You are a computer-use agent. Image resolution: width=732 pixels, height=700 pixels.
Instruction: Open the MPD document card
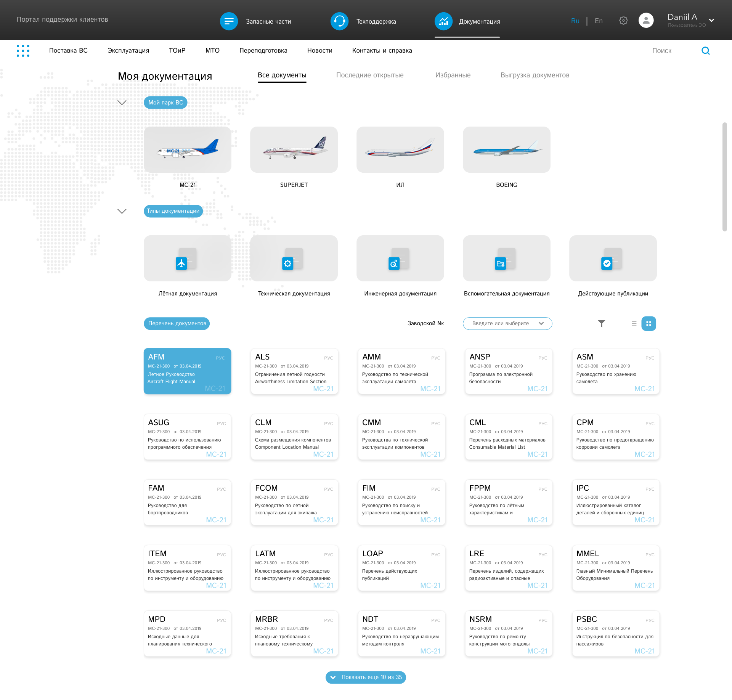(188, 633)
